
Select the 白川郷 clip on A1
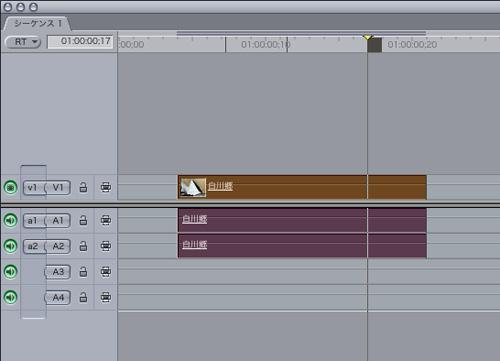tap(302, 220)
